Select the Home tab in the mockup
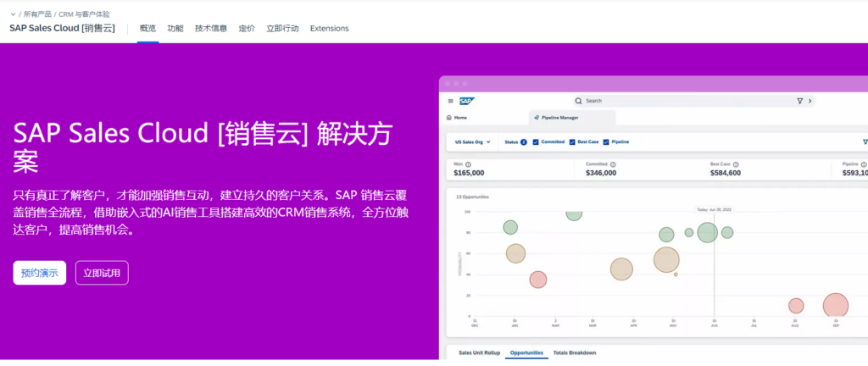 [x=457, y=118]
